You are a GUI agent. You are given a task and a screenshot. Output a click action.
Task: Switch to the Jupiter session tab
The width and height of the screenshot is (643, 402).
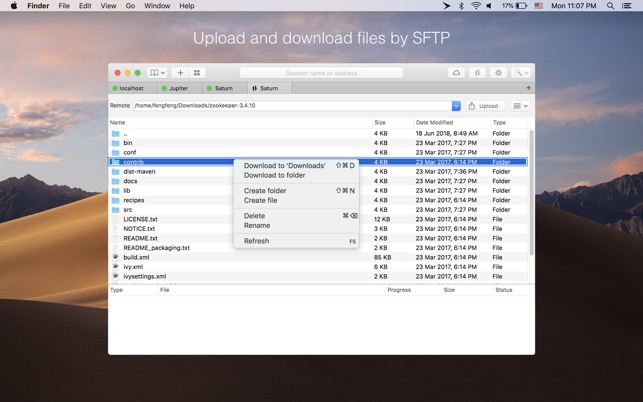coord(177,88)
